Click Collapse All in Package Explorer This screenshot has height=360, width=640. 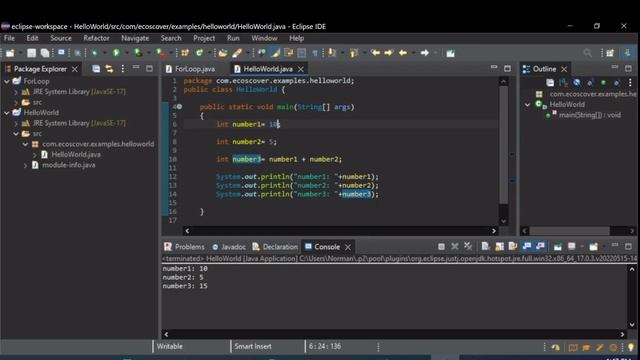(96, 69)
